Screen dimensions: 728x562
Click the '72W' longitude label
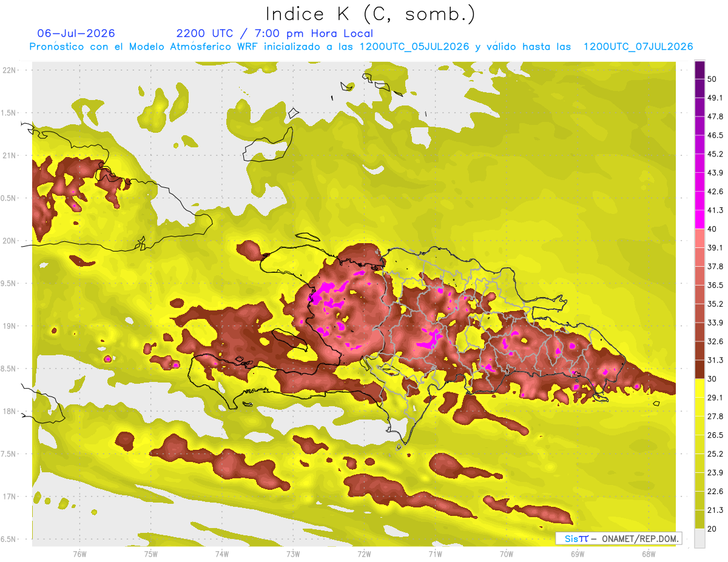(x=364, y=554)
